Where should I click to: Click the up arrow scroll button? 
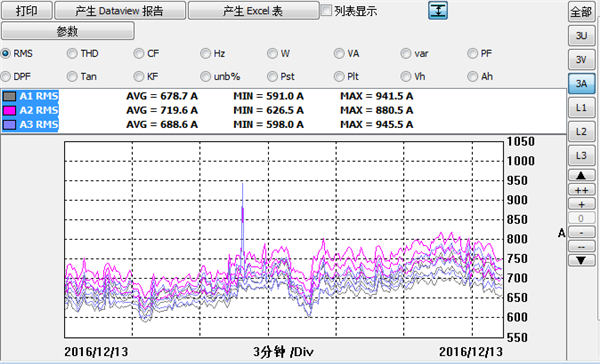pyautogui.click(x=581, y=175)
